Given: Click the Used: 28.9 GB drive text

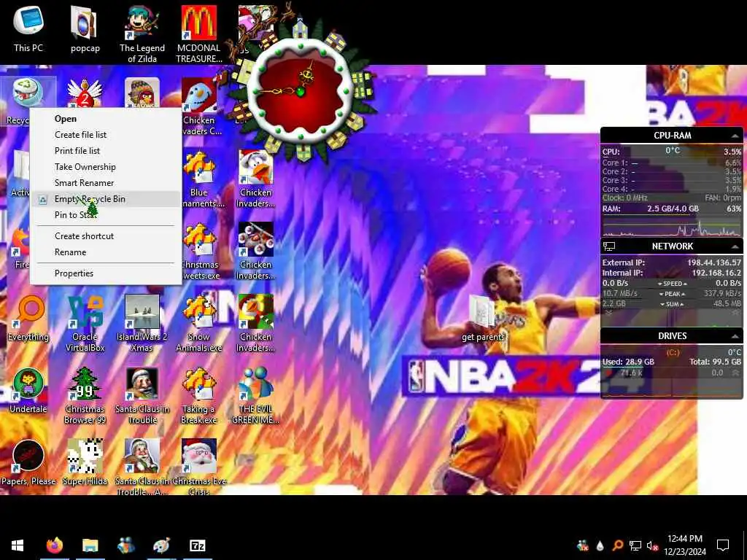Looking at the screenshot, I should point(628,362).
